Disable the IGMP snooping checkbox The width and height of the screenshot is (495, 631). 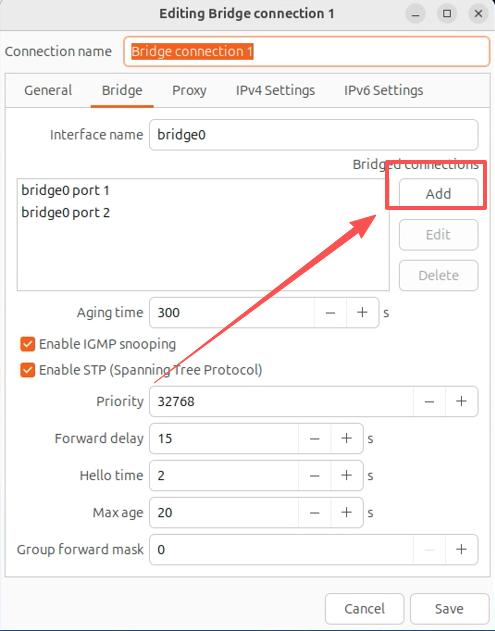tap(27, 344)
